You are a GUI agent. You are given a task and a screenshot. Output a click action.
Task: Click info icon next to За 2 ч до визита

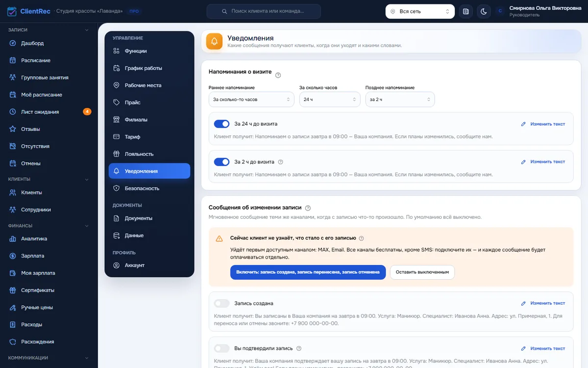coord(281,162)
